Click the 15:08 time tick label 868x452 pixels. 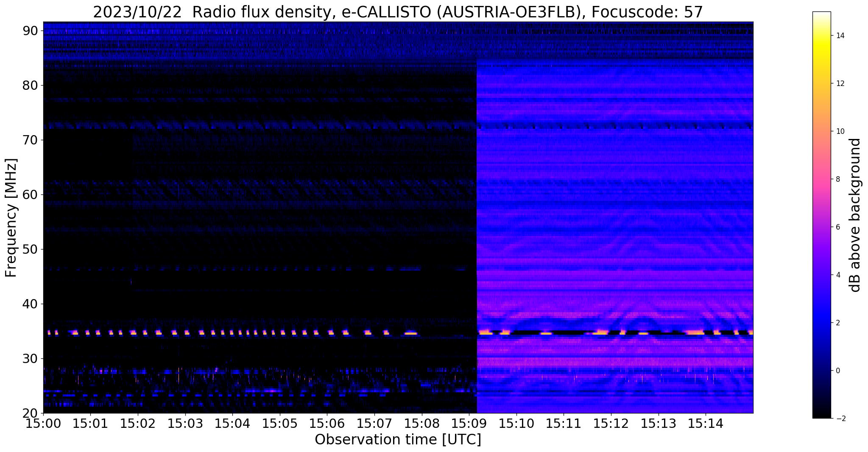[x=422, y=423]
